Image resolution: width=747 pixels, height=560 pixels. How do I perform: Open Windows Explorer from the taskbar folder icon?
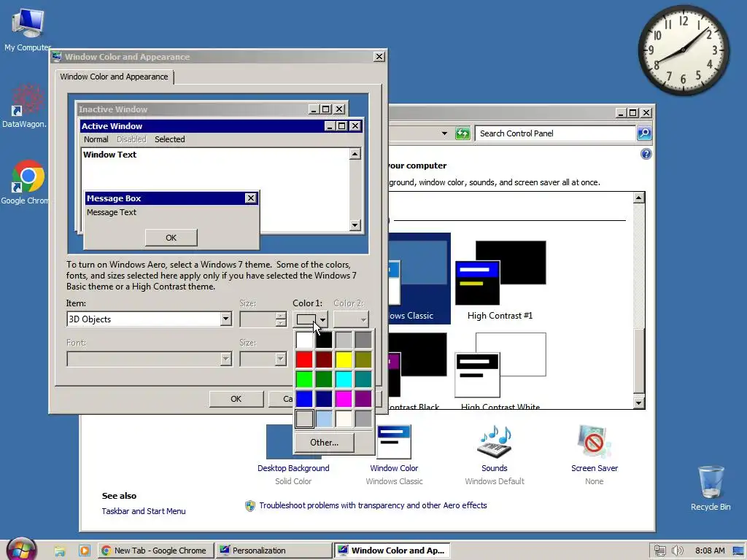click(x=60, y=551)
